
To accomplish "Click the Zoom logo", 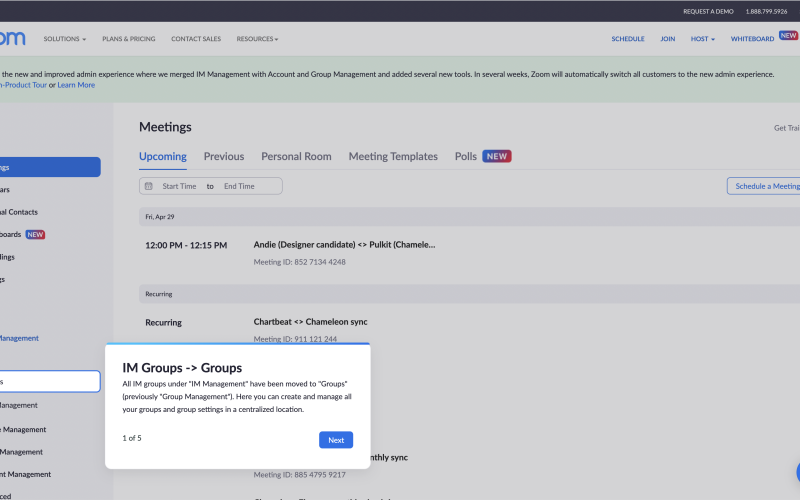I will (12, 38).
